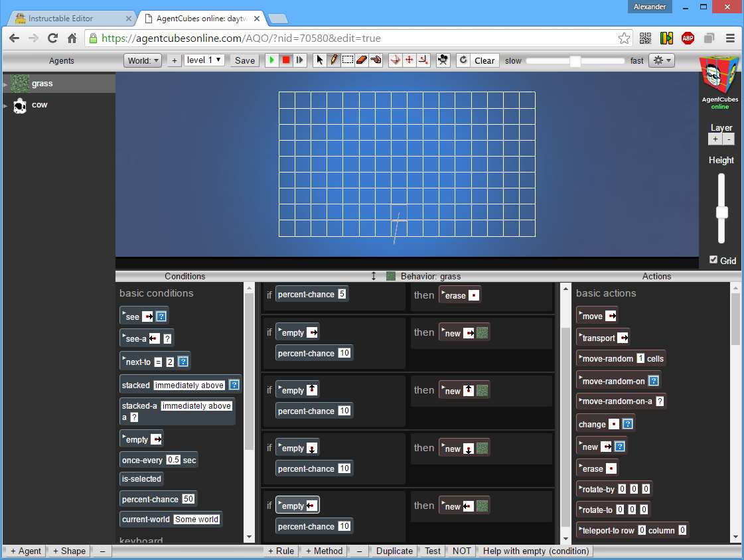Image resolution: width=744 pixels, height=560 pixels.
Task: Click the reload world icon beside Clear
Action: tap(463, 60)
